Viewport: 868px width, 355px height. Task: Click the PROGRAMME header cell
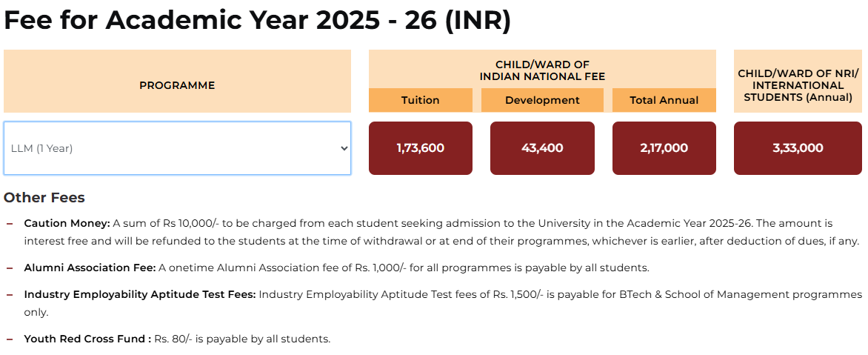(x=177, y=85)
